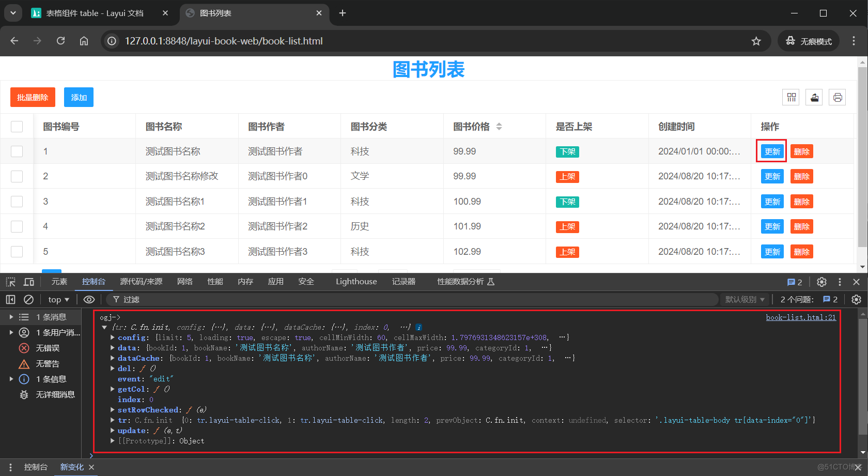Screen dimensions: 868x476
Task: Close the 新变化 drawer tab
Action: 91,467
